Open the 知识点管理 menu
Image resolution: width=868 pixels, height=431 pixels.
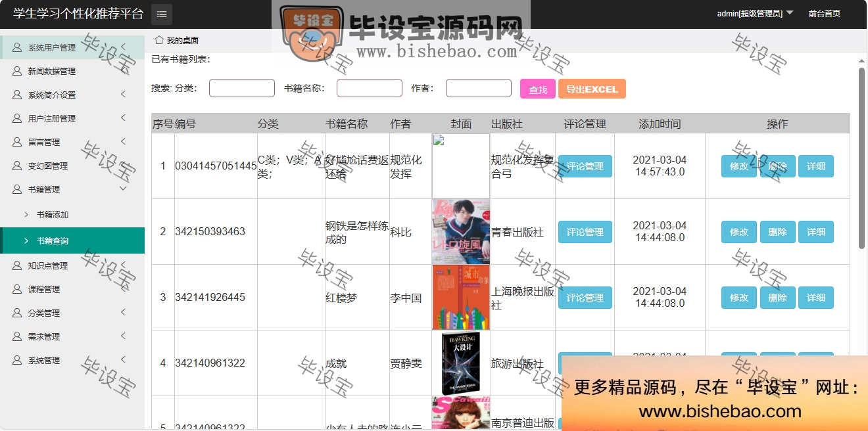(x=72, y=265)
